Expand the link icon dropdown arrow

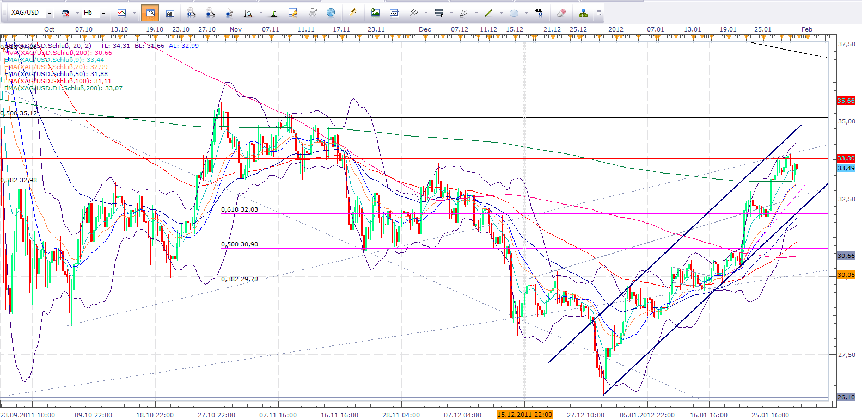pos(77,13)
